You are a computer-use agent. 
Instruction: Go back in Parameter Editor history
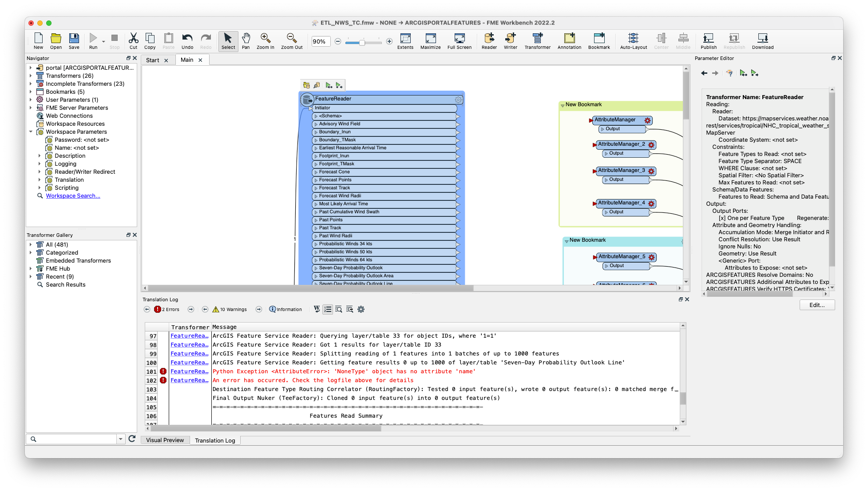pyautogui.click(x=704, y=73)
